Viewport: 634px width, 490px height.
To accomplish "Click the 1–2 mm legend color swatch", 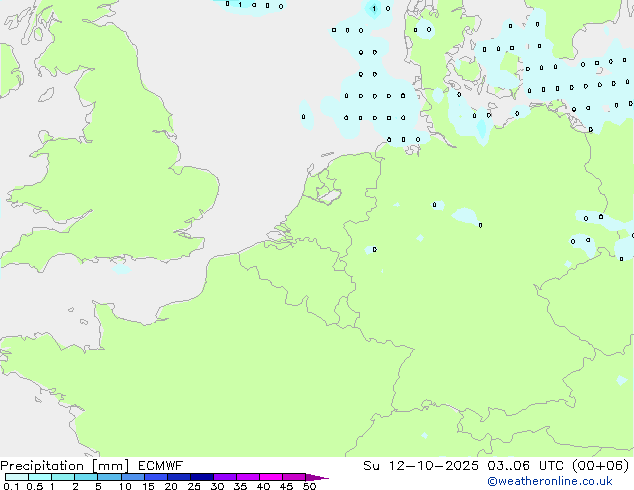I will [63, 477].
